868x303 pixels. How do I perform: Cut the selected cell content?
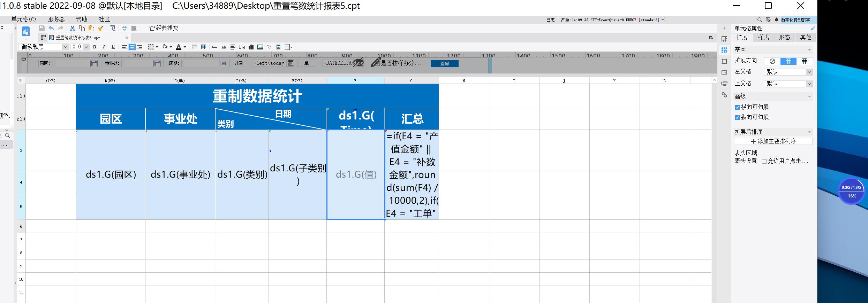pyautogui.click(x=73, y=28)
